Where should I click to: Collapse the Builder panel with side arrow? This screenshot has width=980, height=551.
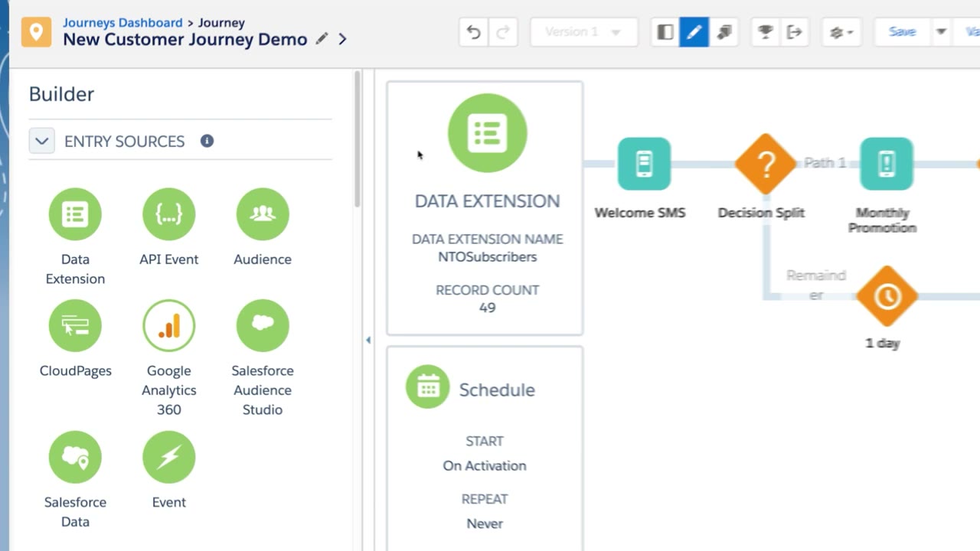pos(368,340)
